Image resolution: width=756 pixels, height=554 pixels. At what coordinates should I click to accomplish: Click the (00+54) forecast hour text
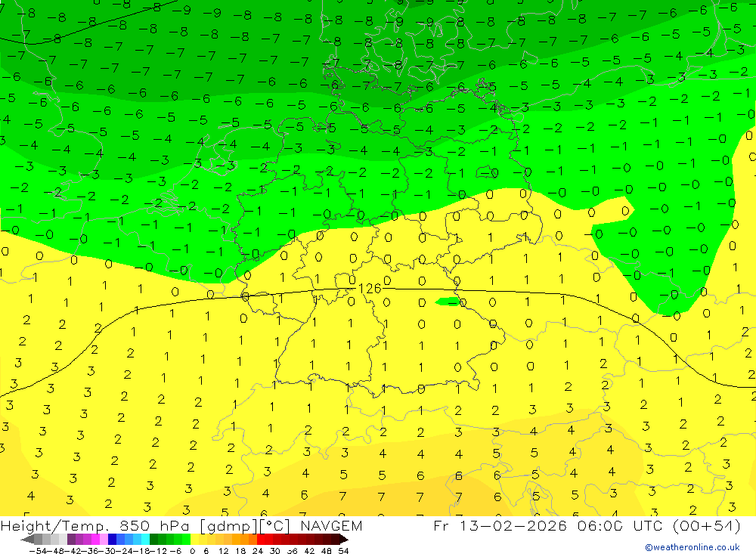coord(706,525)
